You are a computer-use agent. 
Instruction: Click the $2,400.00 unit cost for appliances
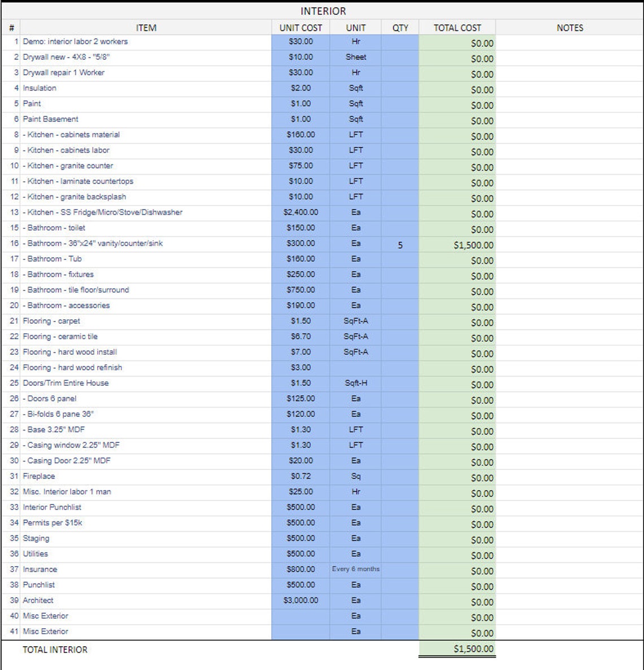(299, 214)
